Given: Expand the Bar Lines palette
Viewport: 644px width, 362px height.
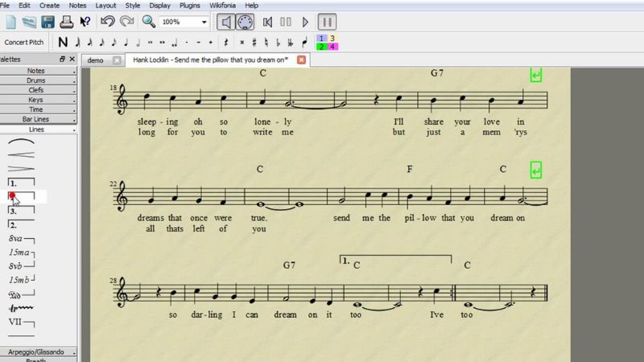Looking at the screenshot, I should click(38, 119).
